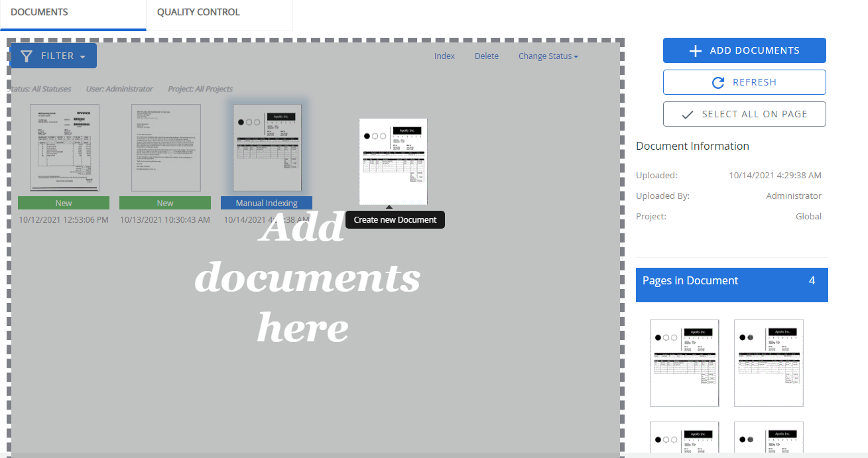Open the Change Status dropdown

(x=548, y=56)
